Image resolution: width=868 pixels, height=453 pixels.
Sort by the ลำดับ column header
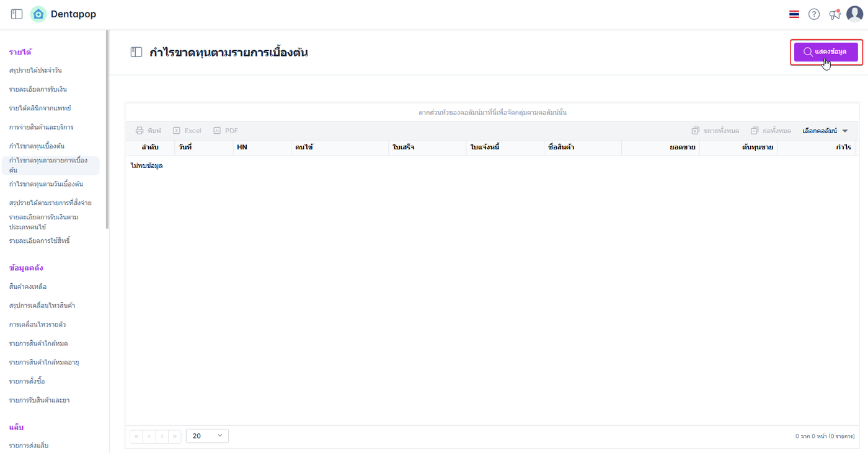point(150,147)
